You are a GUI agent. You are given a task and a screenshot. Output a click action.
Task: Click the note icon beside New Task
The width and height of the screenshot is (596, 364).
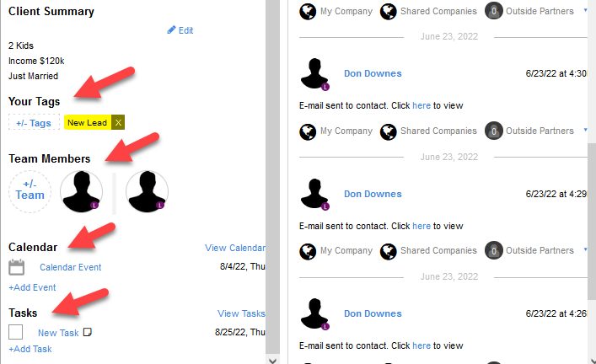88,332
